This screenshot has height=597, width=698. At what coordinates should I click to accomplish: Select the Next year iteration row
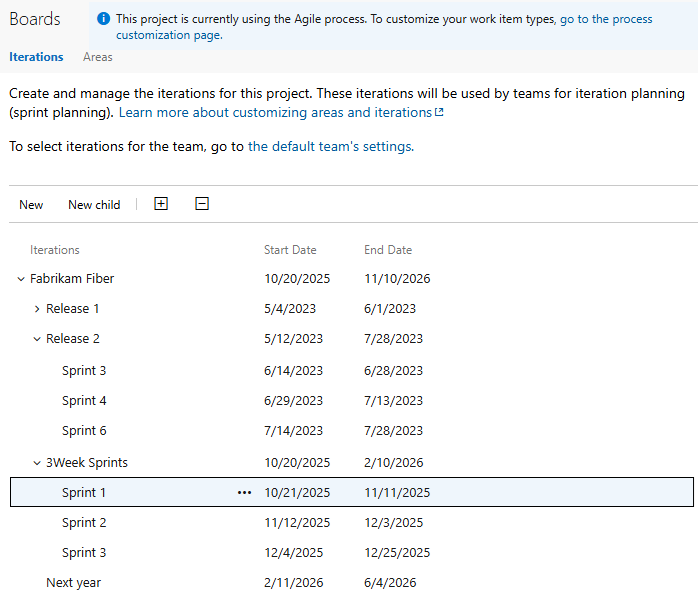pyautogui.click(x=73, y=583)
